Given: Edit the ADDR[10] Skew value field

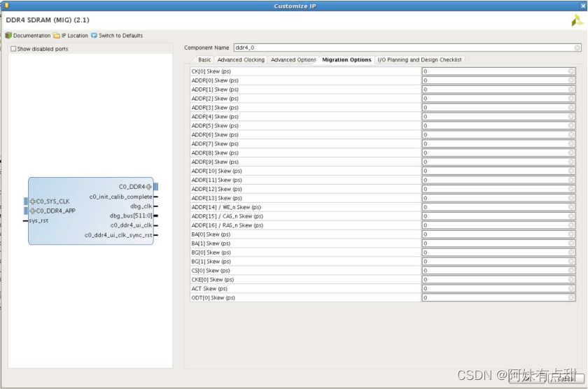Looking at the screenshot, I should (498, 171).
